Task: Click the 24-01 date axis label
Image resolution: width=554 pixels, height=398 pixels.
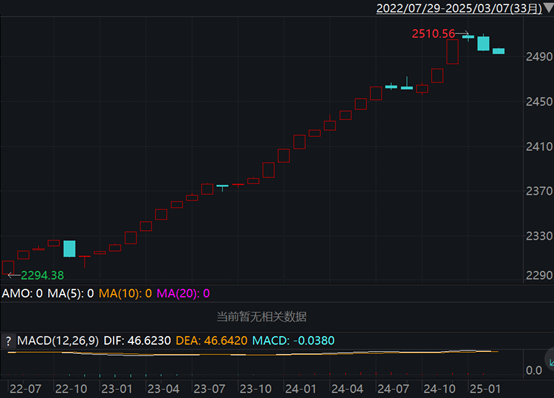Action: tap(301, 389)
